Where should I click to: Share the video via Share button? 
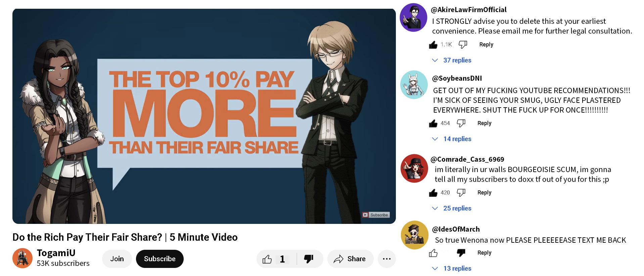coord(350,259)
